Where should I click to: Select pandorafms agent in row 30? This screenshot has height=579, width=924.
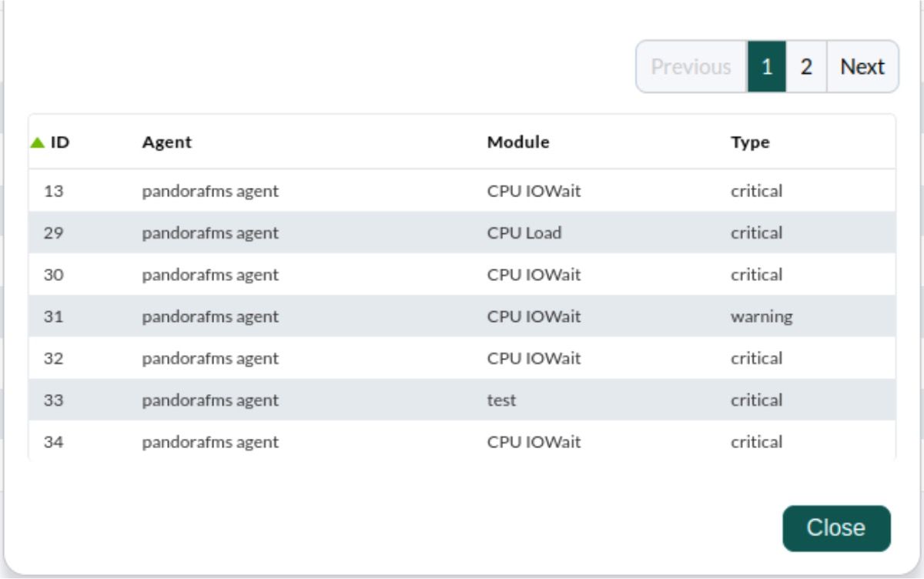click(210, 275)
